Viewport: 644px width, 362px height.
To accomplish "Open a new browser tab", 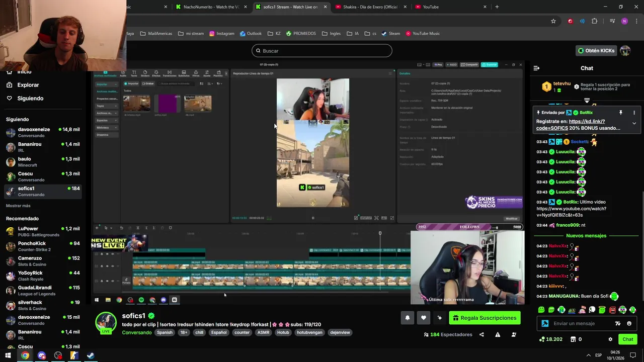I will click(x=497, y=7).
